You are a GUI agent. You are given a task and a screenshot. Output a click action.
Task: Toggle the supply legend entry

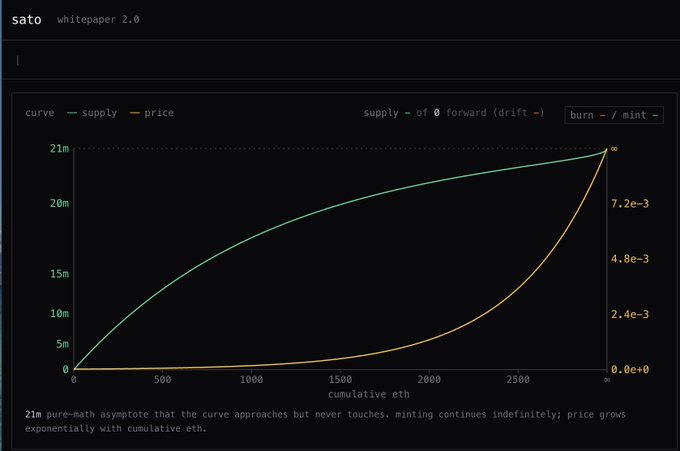pos(92,113)
